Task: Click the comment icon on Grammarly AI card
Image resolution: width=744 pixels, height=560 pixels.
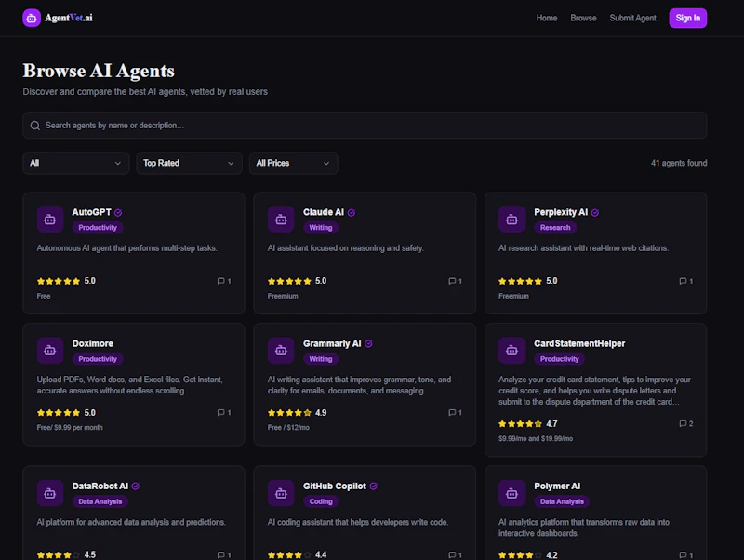Action: (452, 412)
